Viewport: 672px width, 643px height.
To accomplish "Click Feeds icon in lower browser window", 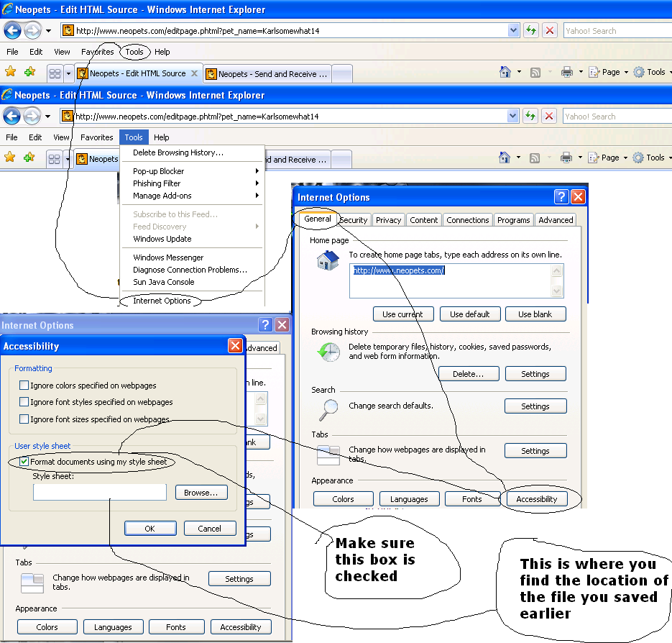I will tap(535, 158).
